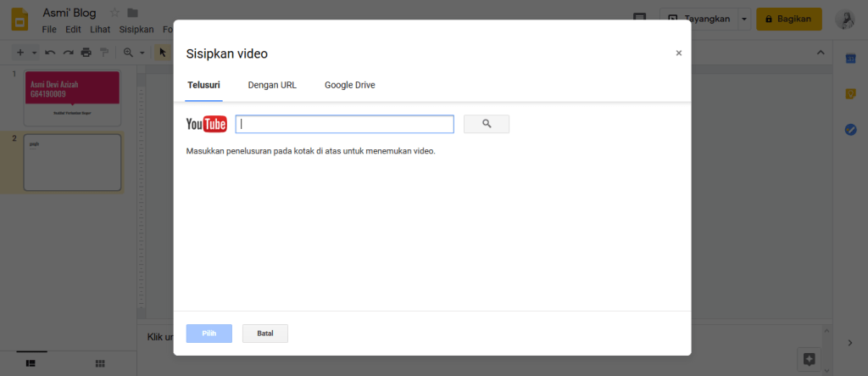Image resolution: width=868 pixels, height=376 pixels.
Task: Open the Tayangkan dropdown arrow
Action: coord(744,19)
